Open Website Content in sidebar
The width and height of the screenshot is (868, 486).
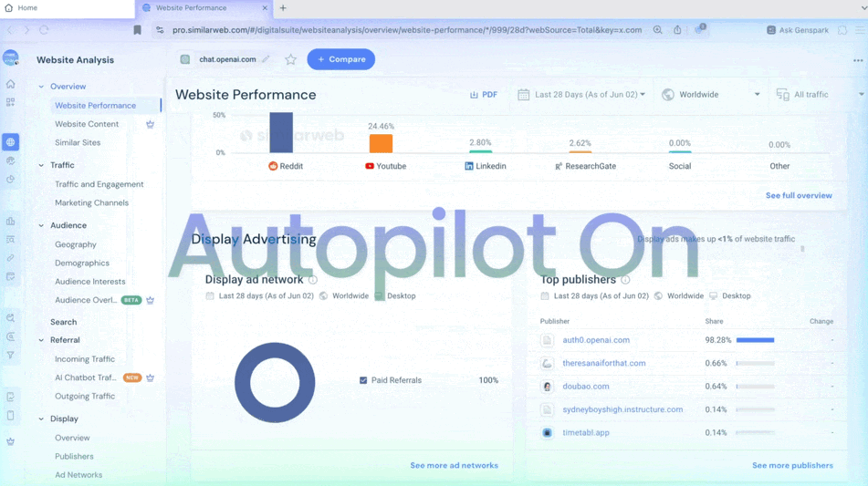tap(87, 124)
